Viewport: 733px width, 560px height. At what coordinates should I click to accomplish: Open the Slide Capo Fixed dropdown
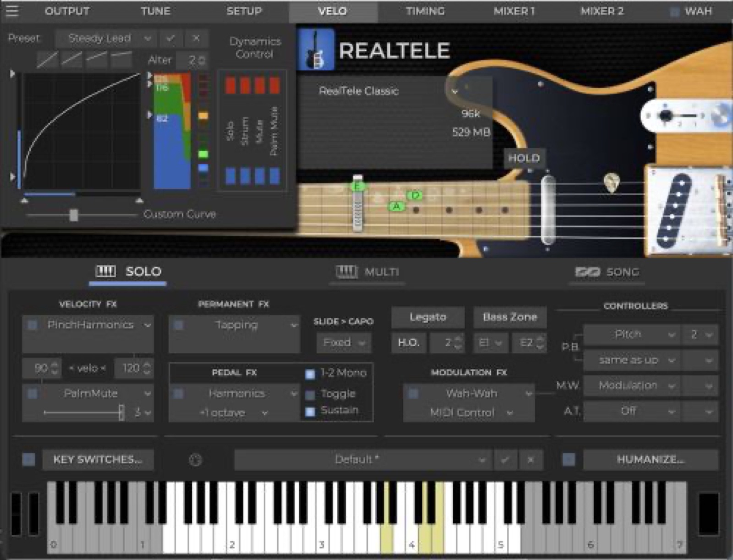tap(343, 343)
